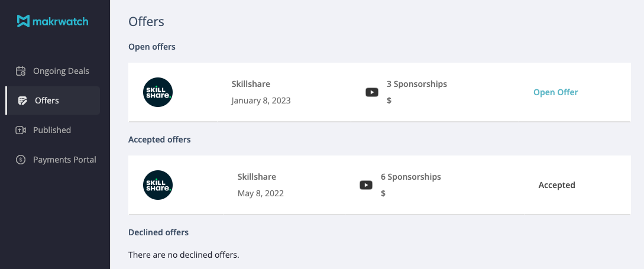Screen dimensions: 644x269
Task: Click the January 8, 2023 offer date
Action: click(261, 101)
